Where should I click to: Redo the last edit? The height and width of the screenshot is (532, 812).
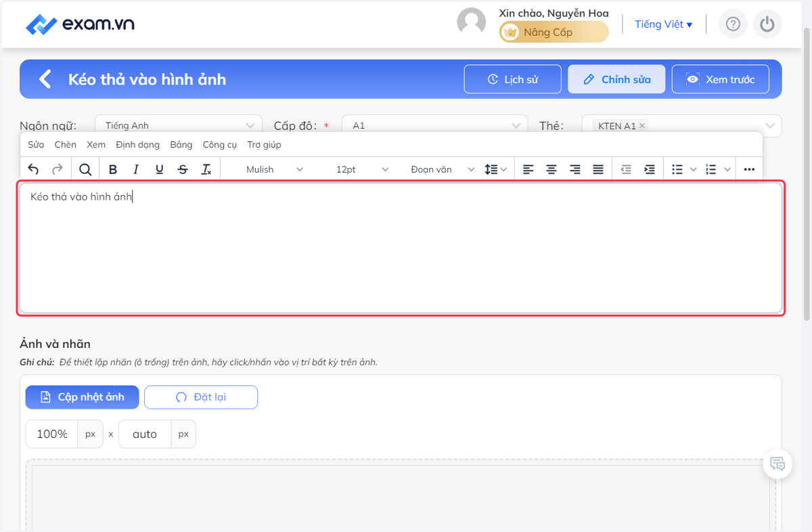click(58, 169)
